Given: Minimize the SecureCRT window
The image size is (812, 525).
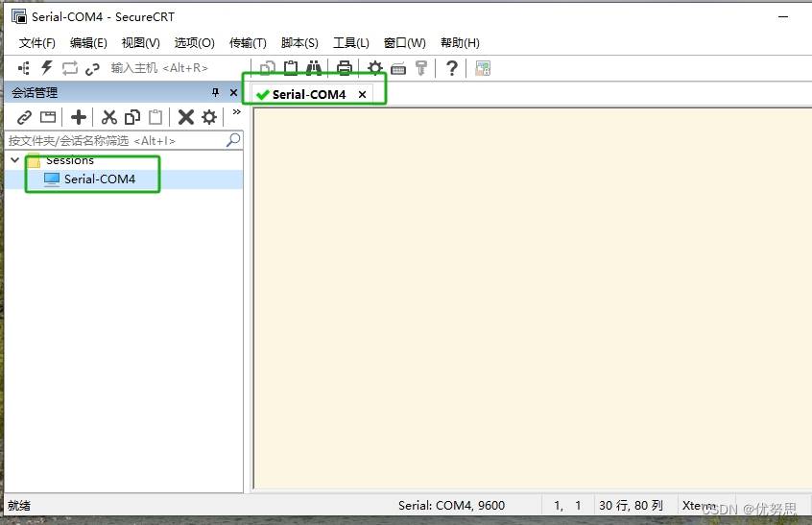Looking at the screenshot, I should coord(783,17).
